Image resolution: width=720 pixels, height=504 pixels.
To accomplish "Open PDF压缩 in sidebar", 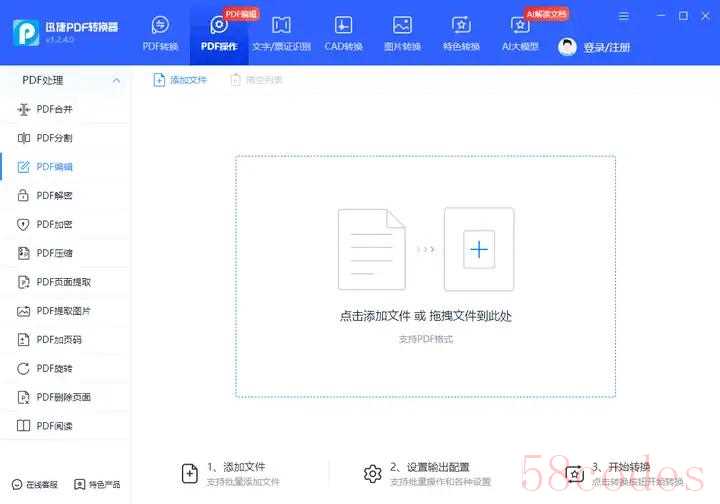I will (54, 253).
